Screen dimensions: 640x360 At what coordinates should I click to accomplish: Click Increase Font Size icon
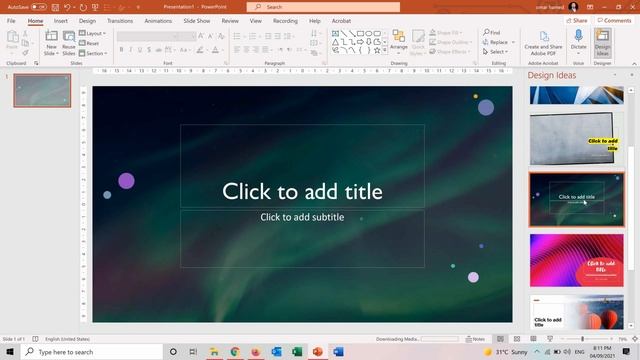(201, 36)
